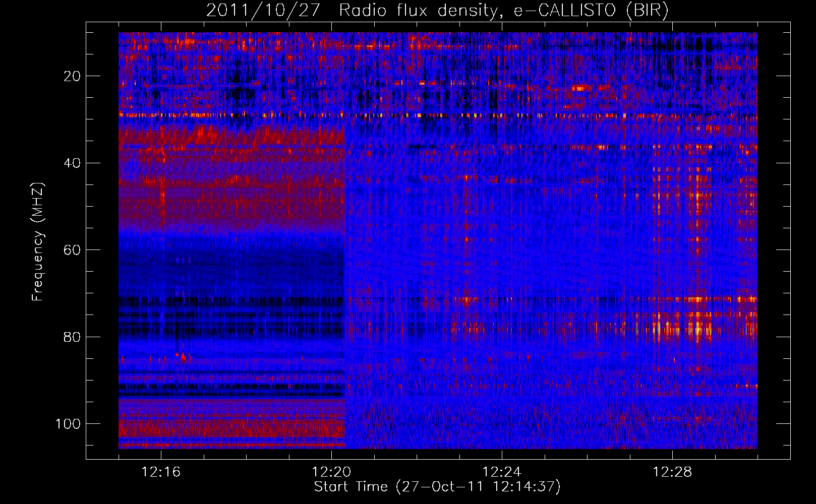
Task: Click the "12:24" time tick label
Action: (502, 472)
